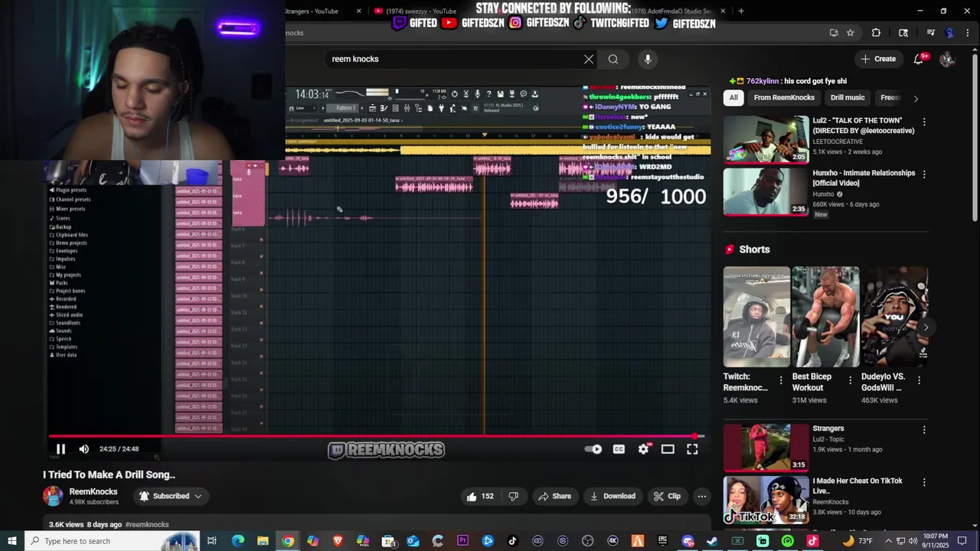Toggle the autoplay switch in player
Image resolution: width=980 pixels, height=551 pixels.
click(x=593, y=449)
